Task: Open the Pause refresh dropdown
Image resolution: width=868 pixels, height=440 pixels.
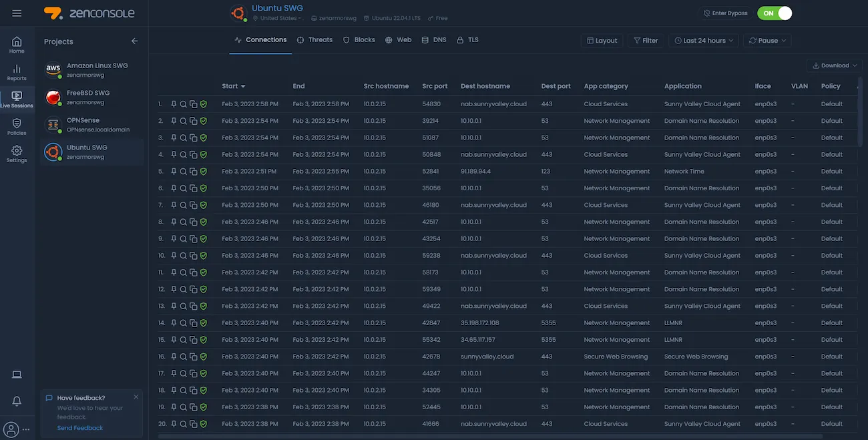Action: coord(767,41)
